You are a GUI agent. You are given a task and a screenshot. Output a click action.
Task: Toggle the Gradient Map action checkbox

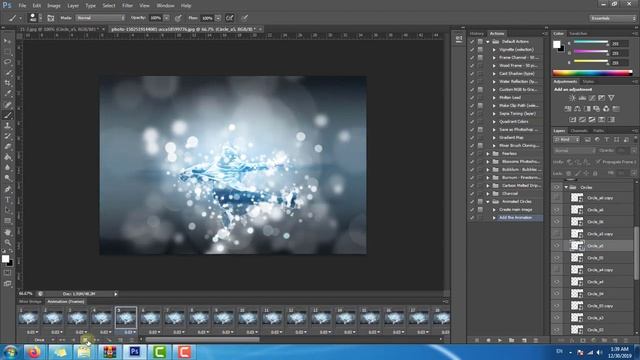[x=472, y=138]
